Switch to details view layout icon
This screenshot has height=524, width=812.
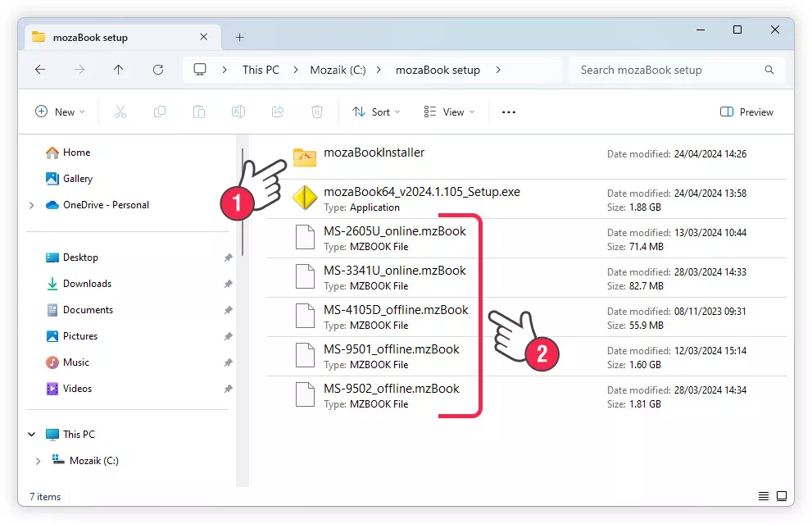pyautogui.click(x=764, y=496)
